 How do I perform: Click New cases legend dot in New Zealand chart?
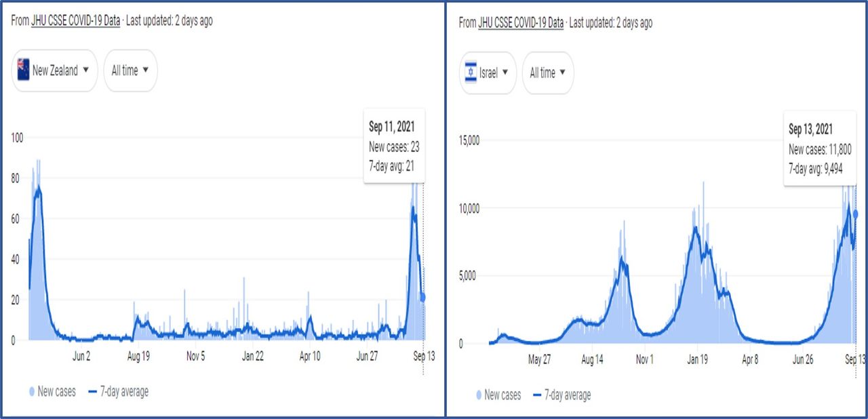[31, 391]
